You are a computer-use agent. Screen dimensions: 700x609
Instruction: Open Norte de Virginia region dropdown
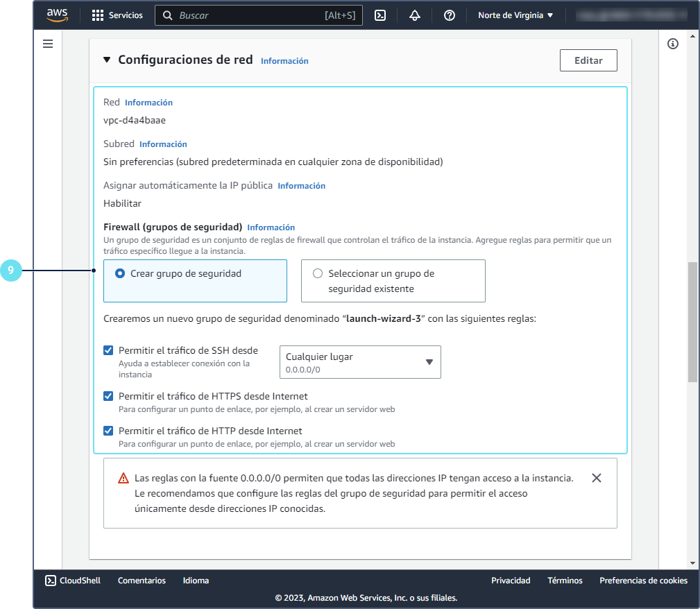click(515, 15)
